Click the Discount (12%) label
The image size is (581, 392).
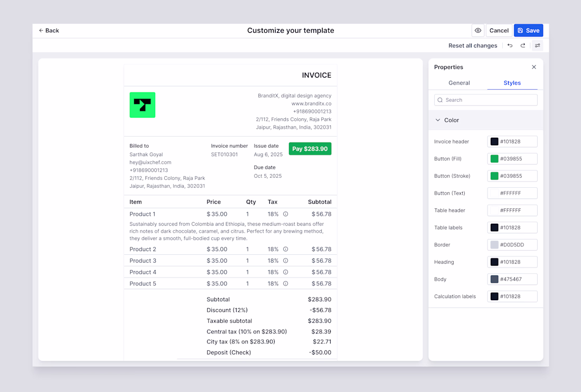tap(227, 310)
